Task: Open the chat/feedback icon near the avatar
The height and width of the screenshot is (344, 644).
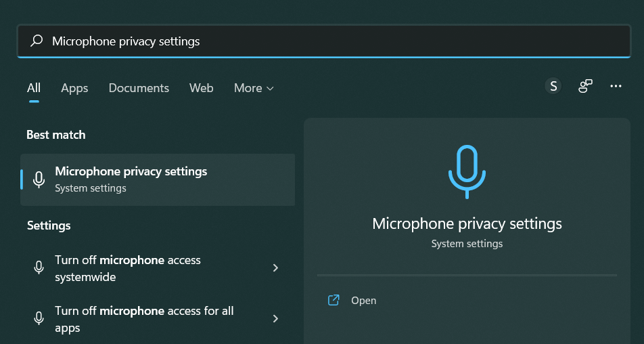Action: tap(585, 86)
